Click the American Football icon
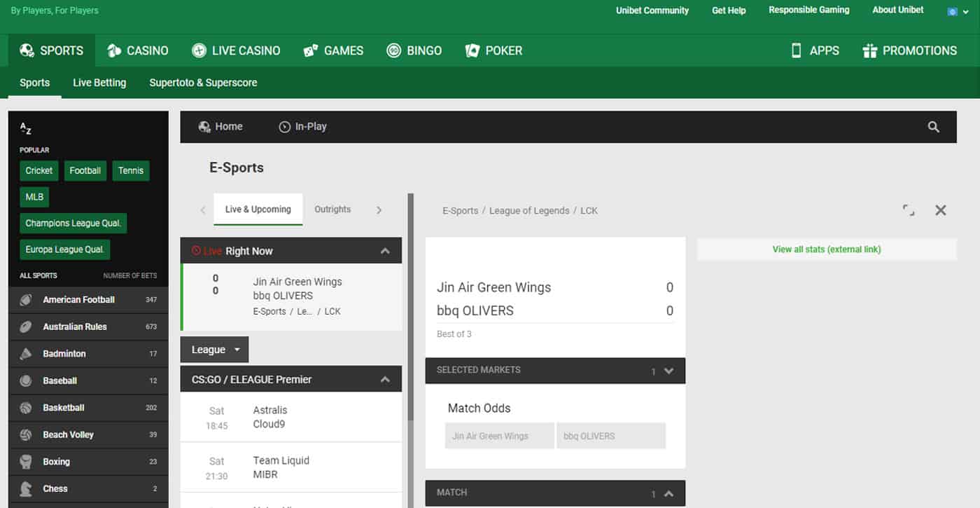The width and height of the screenshot is (980, 508). (26, 300)
